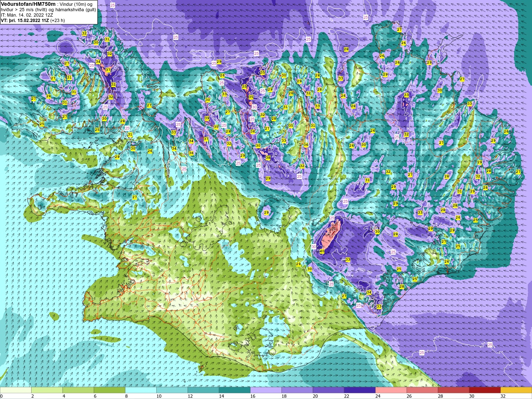Click the 24 tick label on color scale
The image size is (532, 399).
click(378, 396)
